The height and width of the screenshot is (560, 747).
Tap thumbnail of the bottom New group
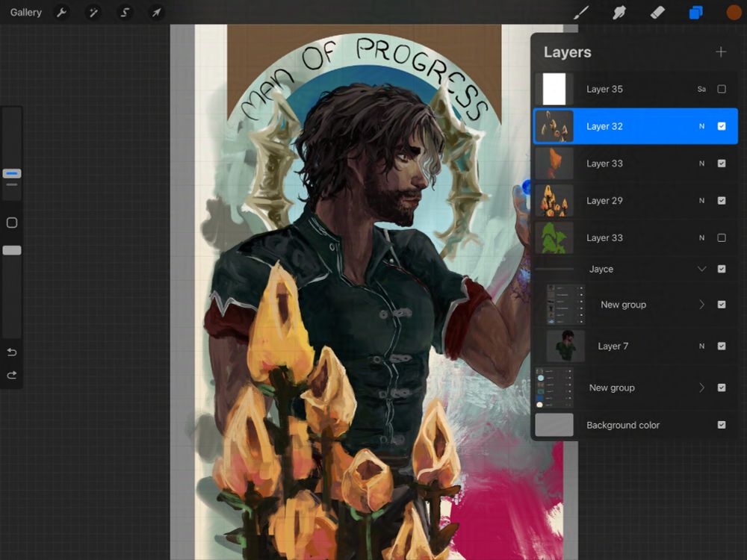[x=554, y=388]
